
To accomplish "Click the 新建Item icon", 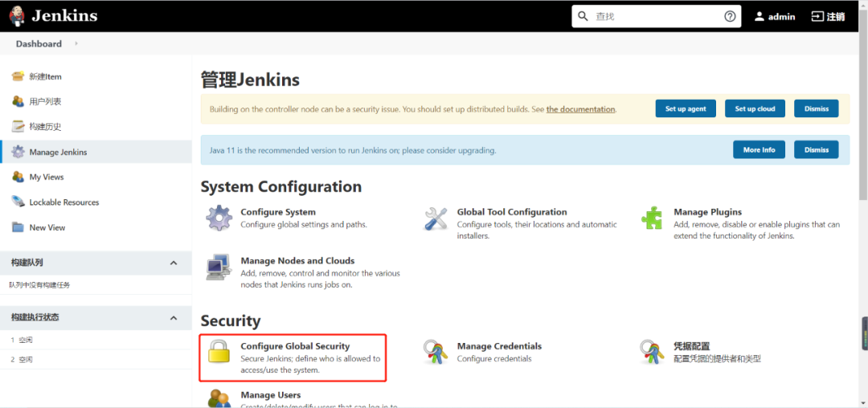I will (x=18, y=76).
